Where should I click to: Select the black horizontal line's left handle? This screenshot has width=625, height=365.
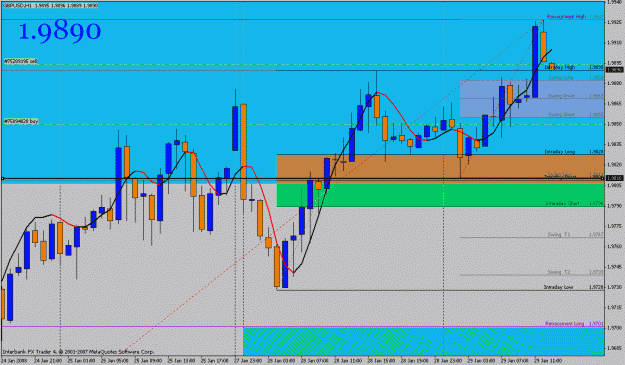pos(2,179)
